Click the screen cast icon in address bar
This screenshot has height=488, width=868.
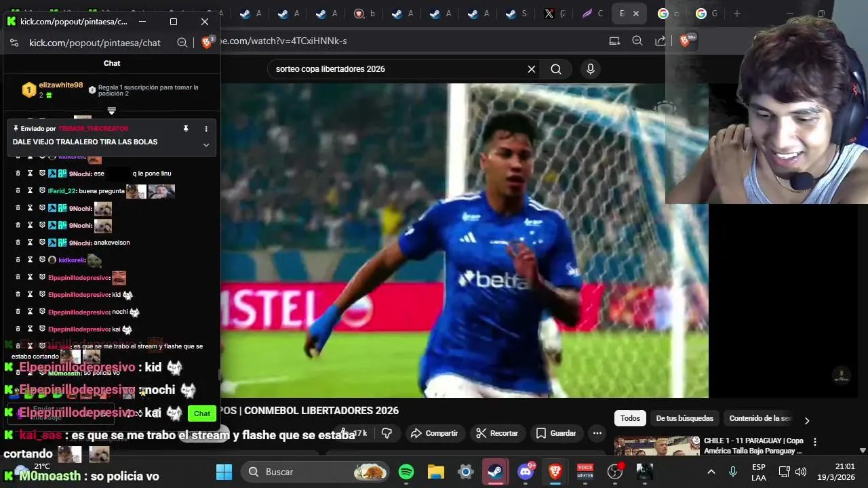click(614, 41)
